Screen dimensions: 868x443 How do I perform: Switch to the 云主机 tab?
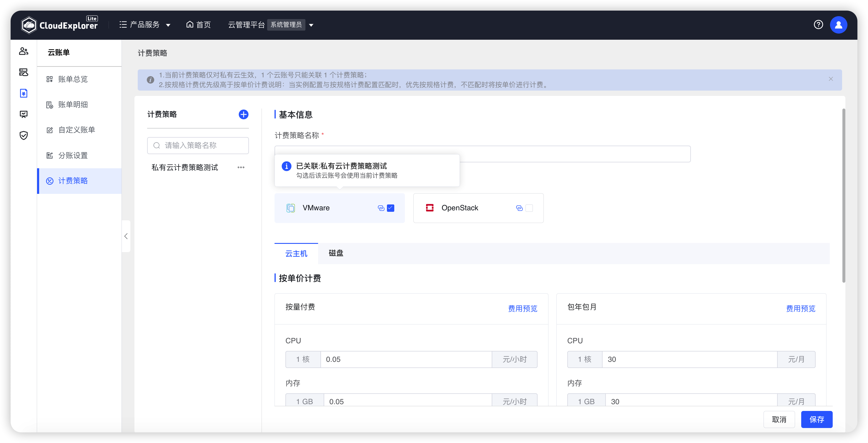pos(296,253)
